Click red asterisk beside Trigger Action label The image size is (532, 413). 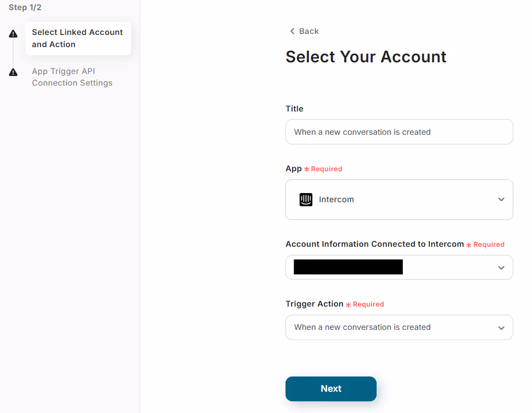tap(348, 305)
